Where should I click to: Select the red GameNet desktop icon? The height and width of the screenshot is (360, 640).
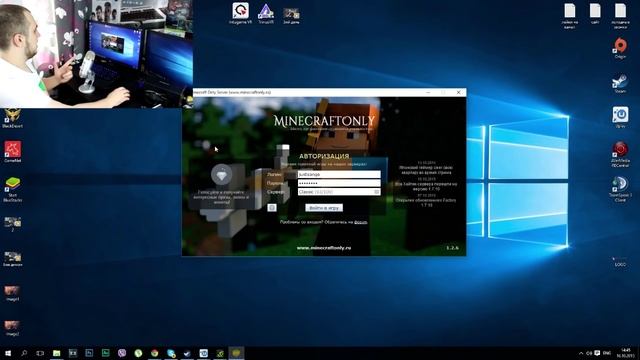pos(13,151)
